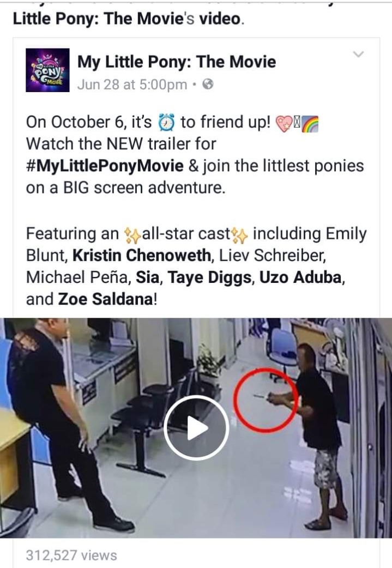Screen dimensions: 392x568
Task: Play the shared video
Action: pyautogui.click(x=196, y=428)
